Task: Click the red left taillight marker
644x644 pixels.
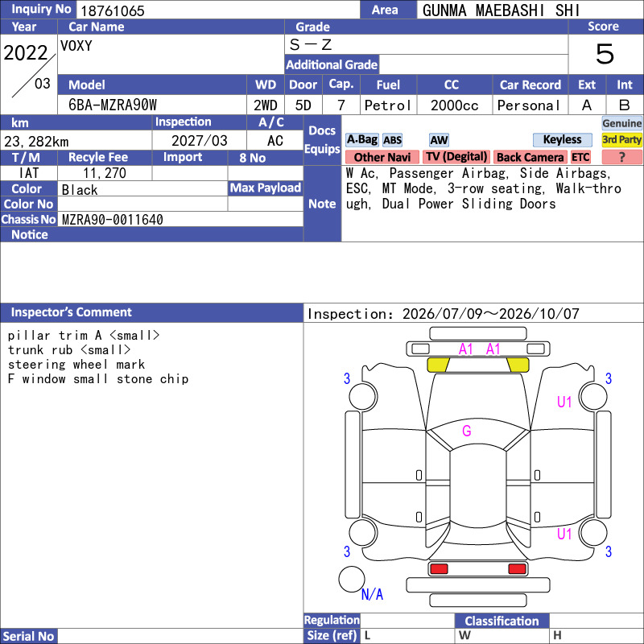Action: pyautogui.click(x=439, y=569)
